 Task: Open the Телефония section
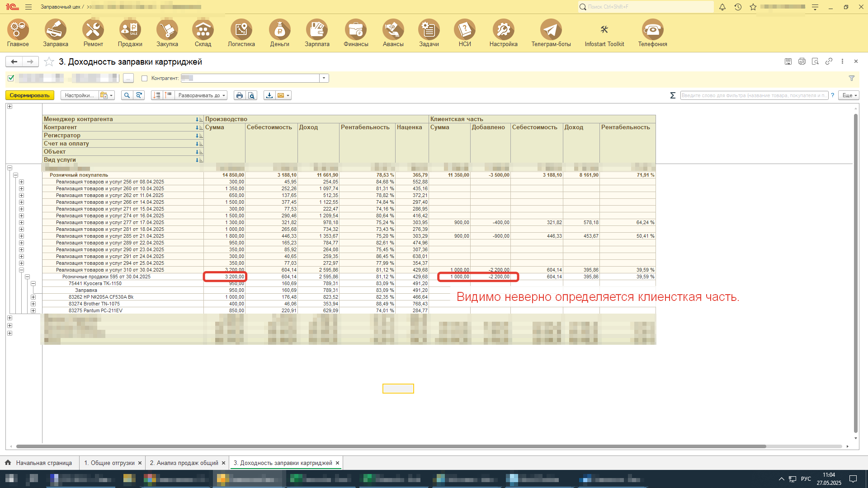pos(652,33)
